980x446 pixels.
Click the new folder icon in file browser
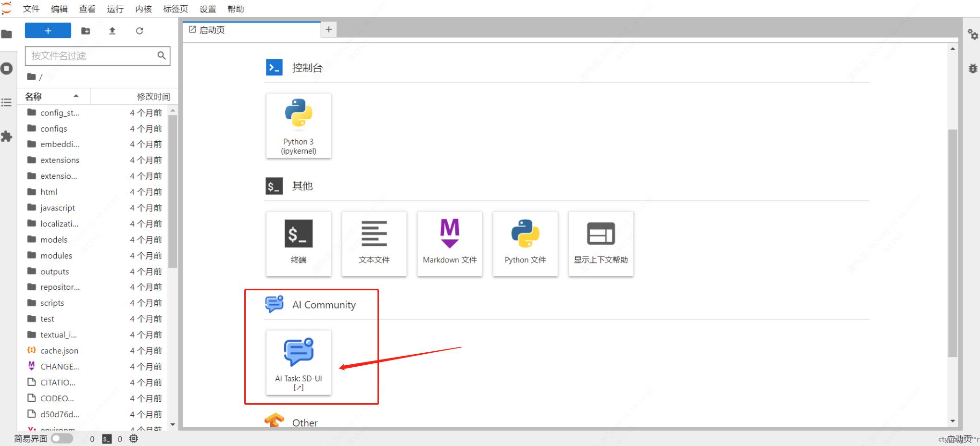(x=86, y=31)
